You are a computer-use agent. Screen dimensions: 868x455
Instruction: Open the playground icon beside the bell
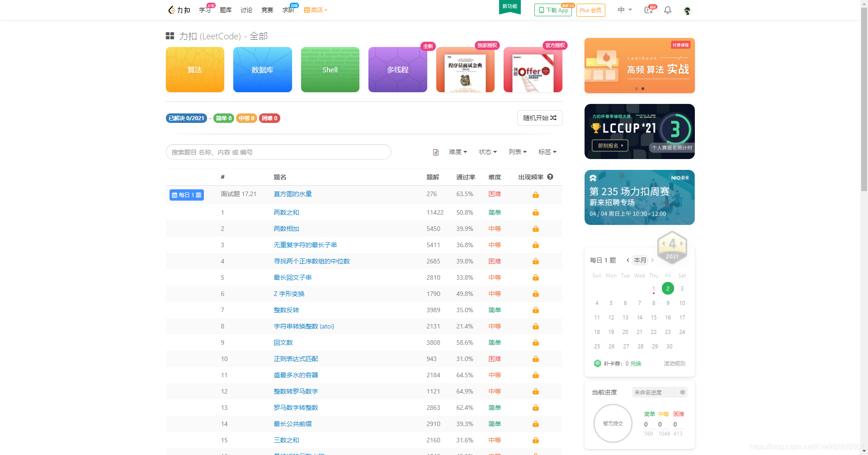649,10
